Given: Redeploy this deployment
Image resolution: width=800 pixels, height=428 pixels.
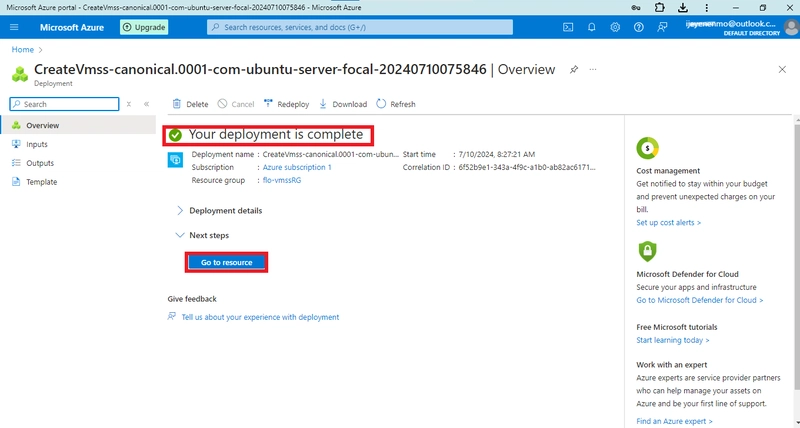Looking at the screenshot, I should coord(286,104).
